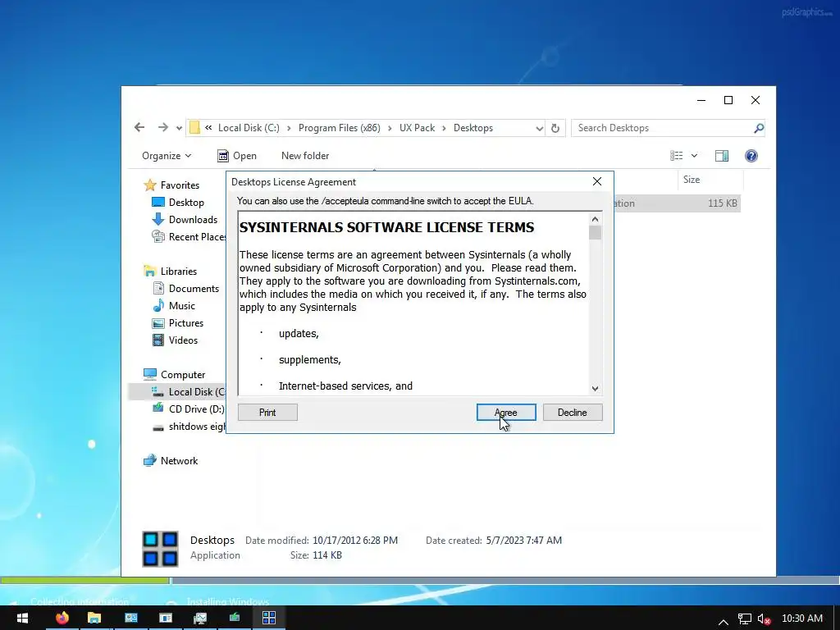Create a New folder
Viewport: 840px width, 630px height.
tap(305, 155)
